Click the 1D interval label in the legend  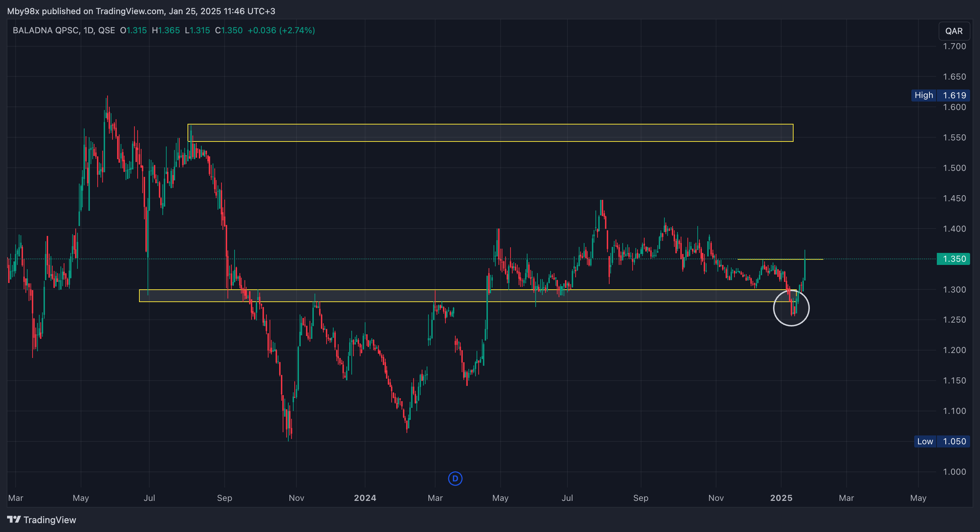point(89,30)
